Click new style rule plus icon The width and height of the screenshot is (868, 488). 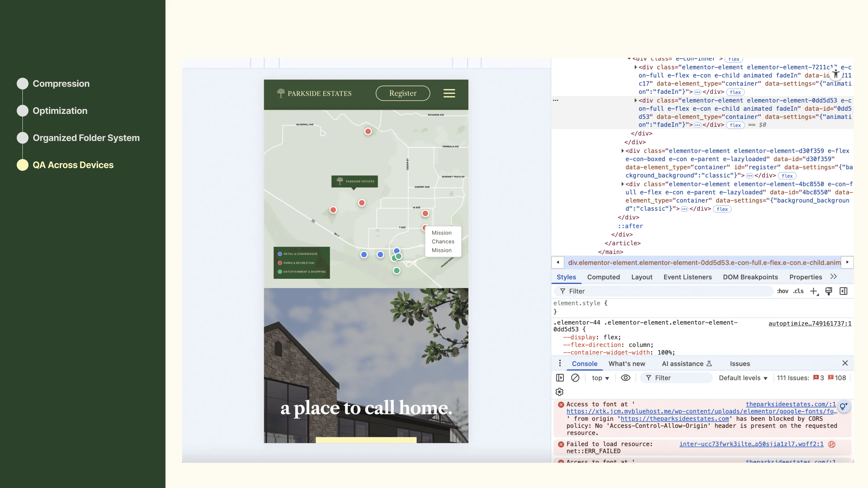(x=814, y=291)
